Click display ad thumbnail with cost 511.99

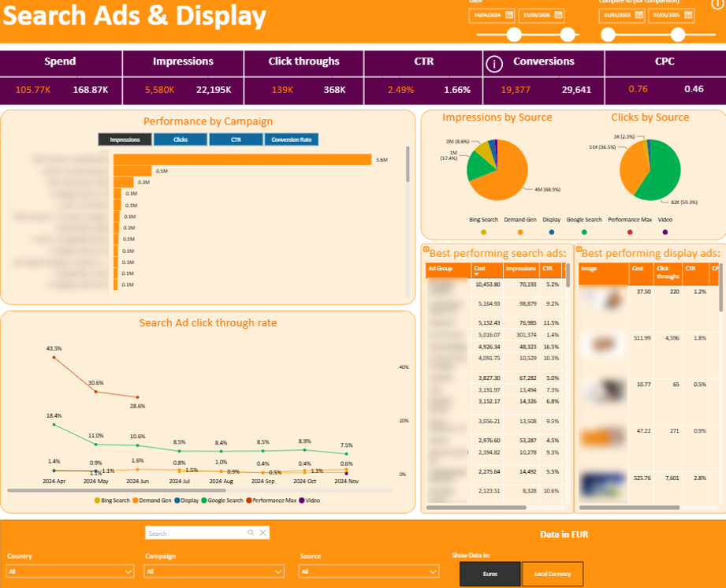tap(603, 344)
